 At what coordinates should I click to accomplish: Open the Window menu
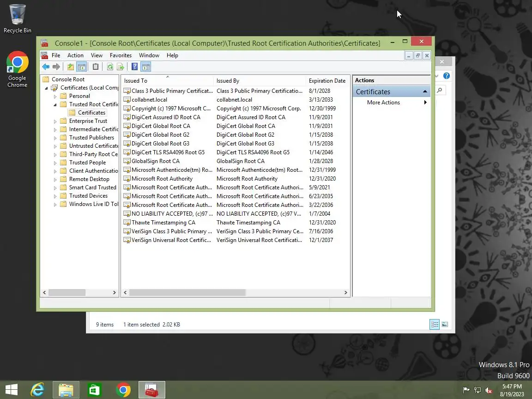point(149,55)
